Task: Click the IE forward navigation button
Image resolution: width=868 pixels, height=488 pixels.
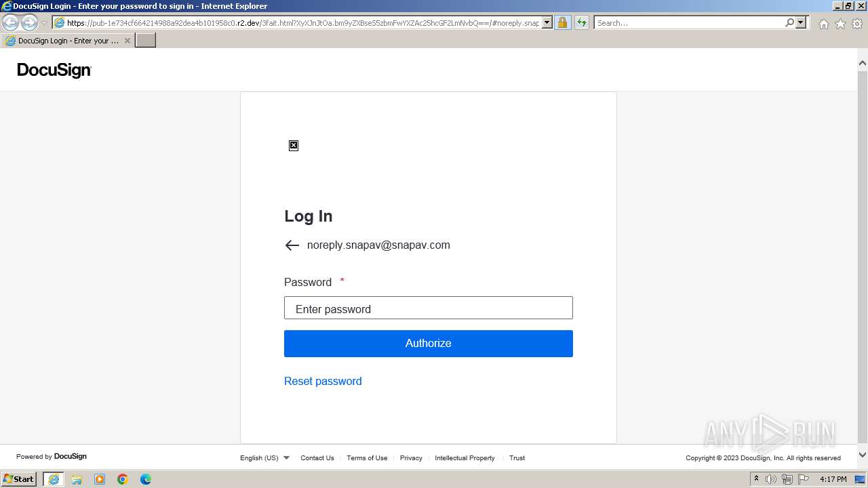Action: click(x=29, y=22)
